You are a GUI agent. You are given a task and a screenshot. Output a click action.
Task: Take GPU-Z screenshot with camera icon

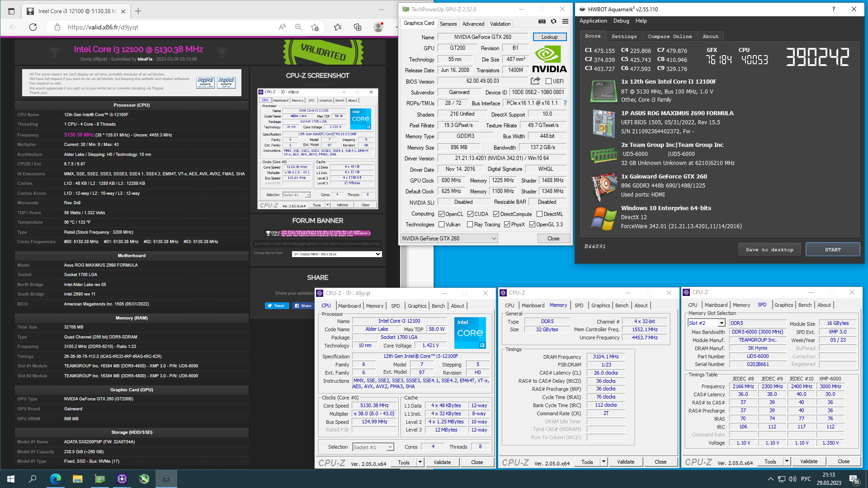[x=542, y=21]
